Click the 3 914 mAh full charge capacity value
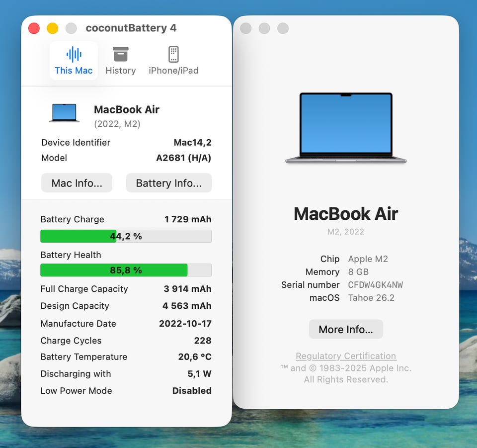 coord(187,288)
